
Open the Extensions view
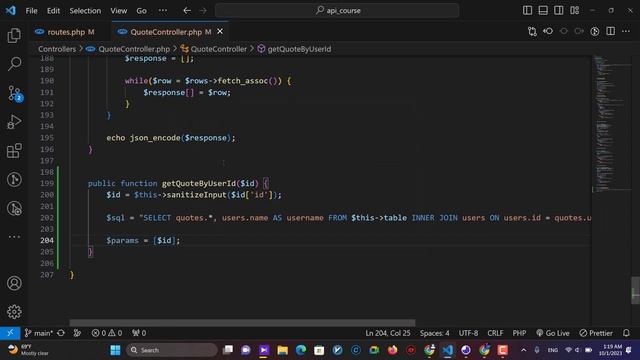[x=14, y=151]
